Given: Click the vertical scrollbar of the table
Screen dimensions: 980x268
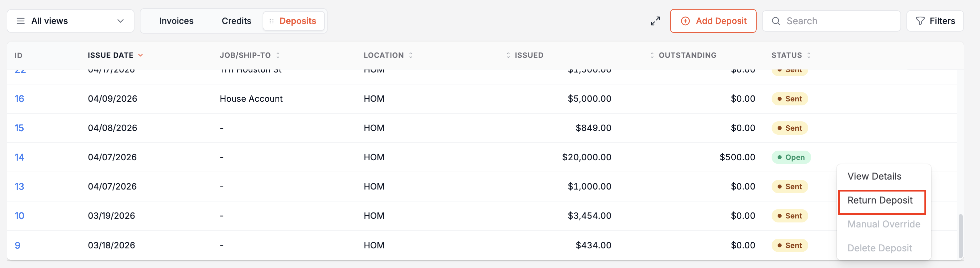Looking at the screenshot, I should coord(960,236).
